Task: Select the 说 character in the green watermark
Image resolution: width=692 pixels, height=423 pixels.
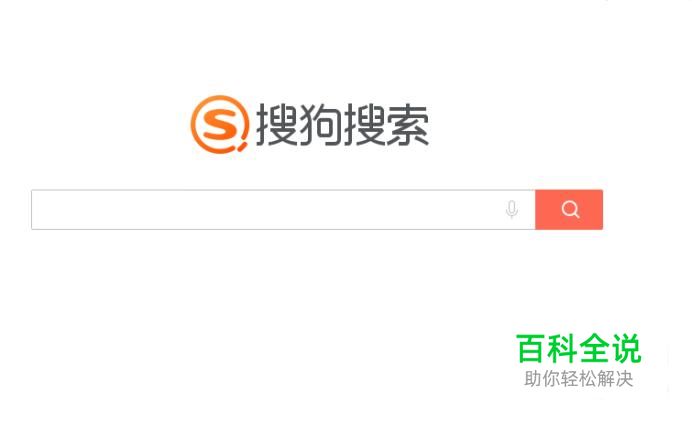Action: [x=627, y=348]
